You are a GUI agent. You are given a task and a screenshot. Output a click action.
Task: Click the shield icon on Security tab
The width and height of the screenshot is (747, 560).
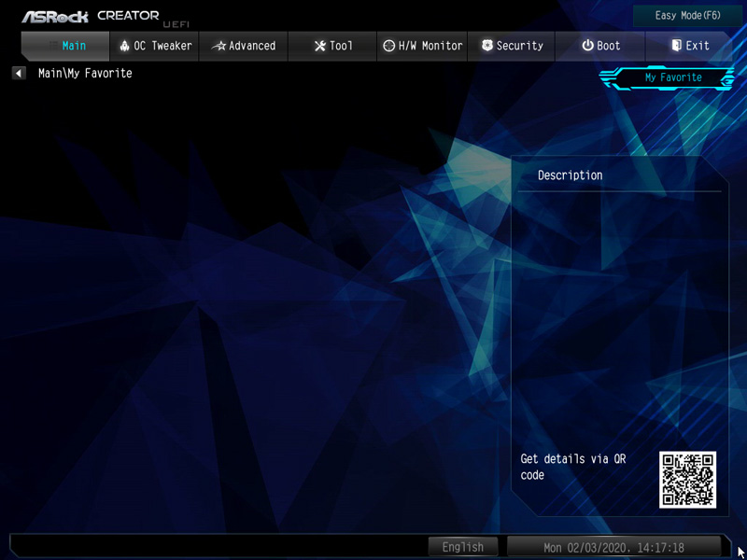pos(487,46)
